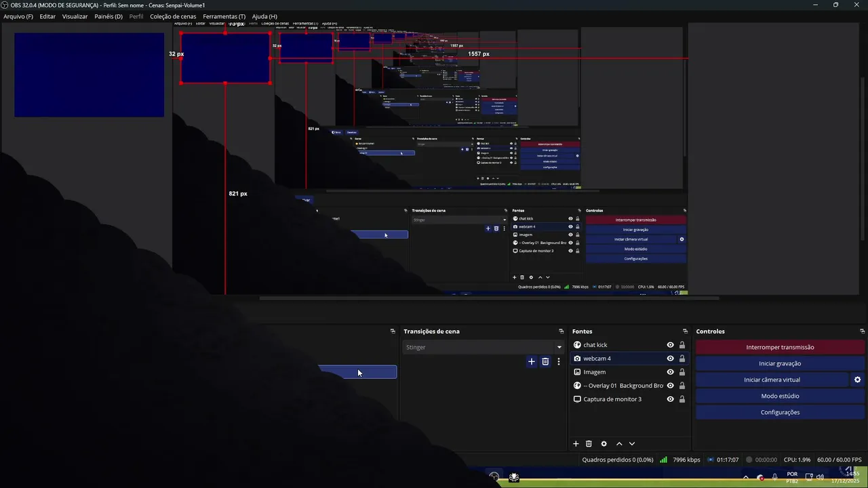Open Configurações from Controles panel
The height and width of the screenshot is (488, 868).
[780, 412]
